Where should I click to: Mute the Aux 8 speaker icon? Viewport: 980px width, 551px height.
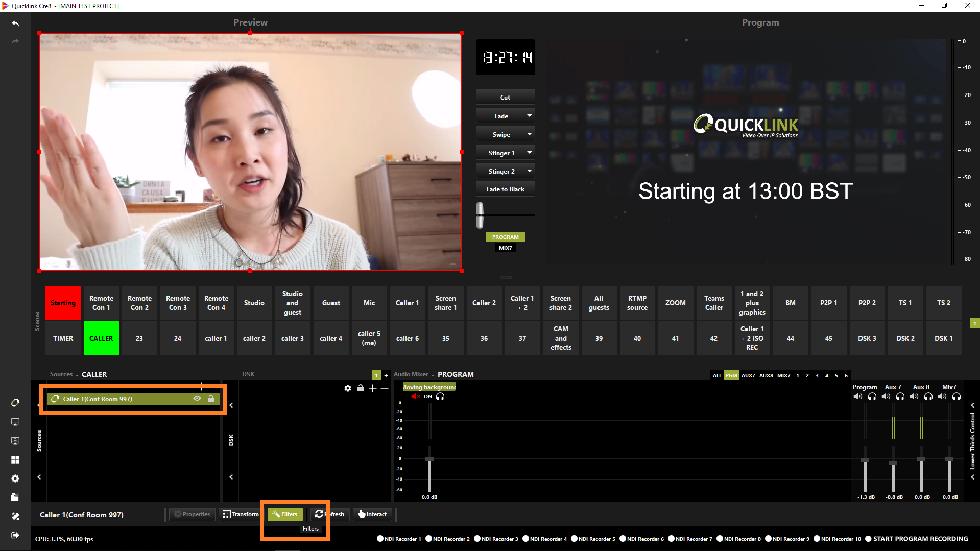pyautogui.click(x=914, y=396)
